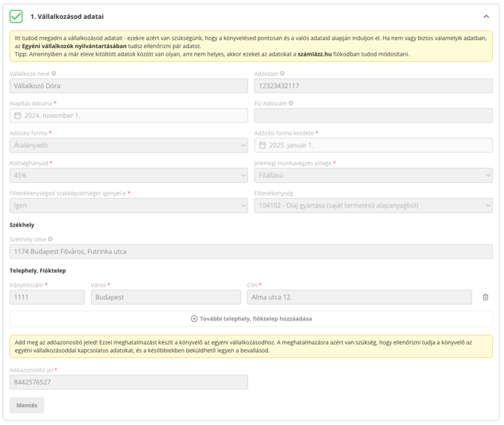Open calendar icon in Adózási forma kezdete field
The width and height of the screenshot is (504, 425).
[x=263, y=145]
